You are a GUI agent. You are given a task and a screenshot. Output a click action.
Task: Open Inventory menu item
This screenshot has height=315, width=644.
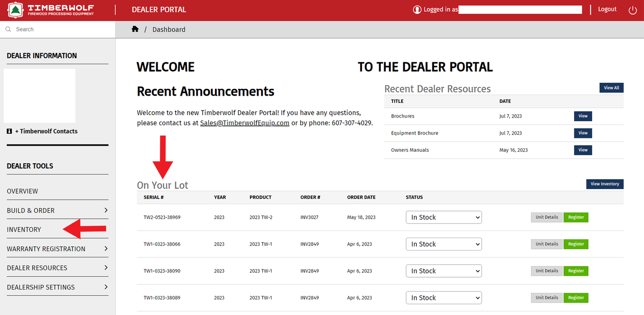24,229
